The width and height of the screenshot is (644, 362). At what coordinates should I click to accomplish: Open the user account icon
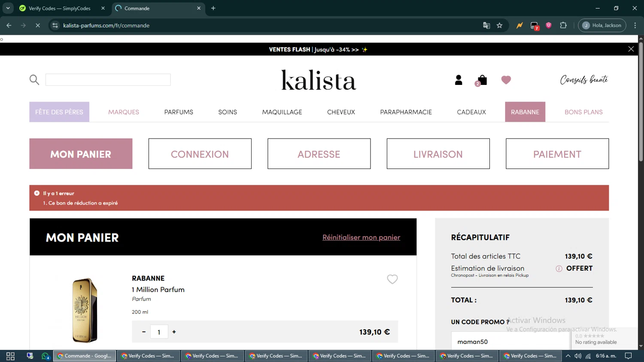[x=459, y=80]
